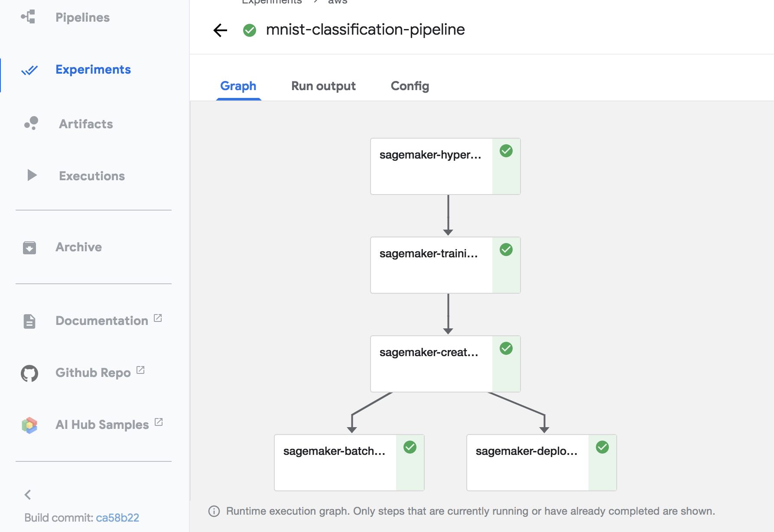This screenshot has height=532, width=774.
Task: Click the mnist-classification-pipeline title text
Action: [365, 29]
